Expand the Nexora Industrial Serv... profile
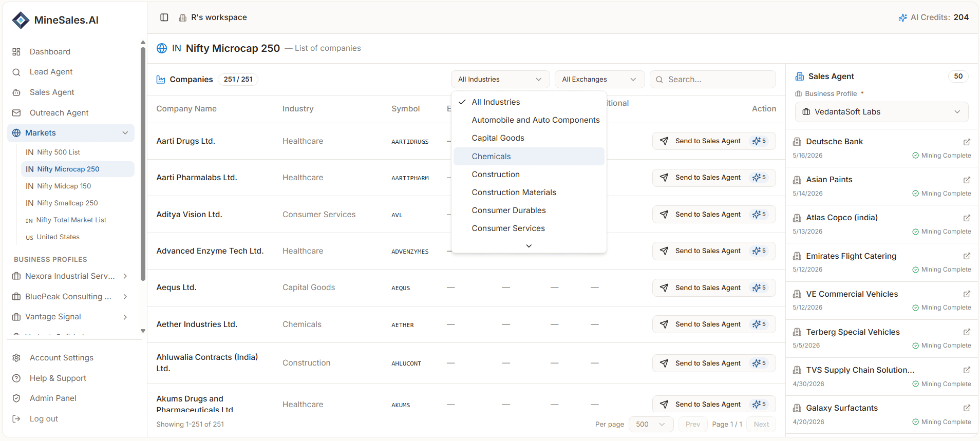The width and height of the screenshot is (980, 441). point(125,276)
